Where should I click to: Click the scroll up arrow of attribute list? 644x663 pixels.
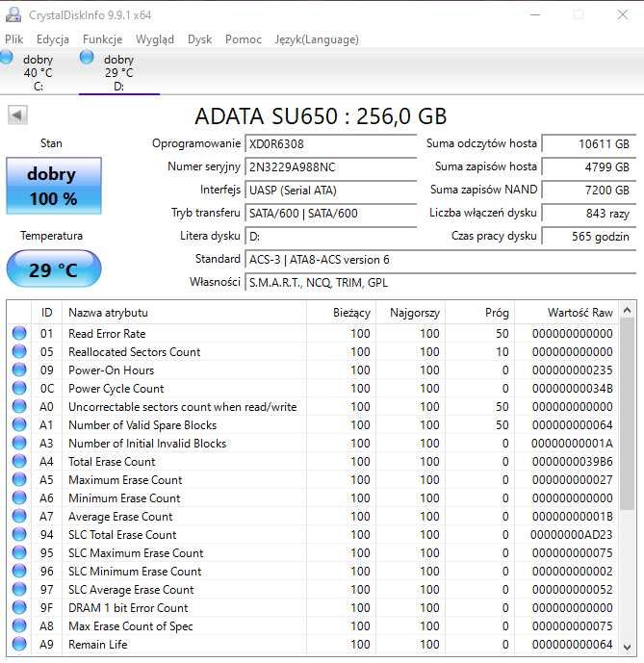tap(627, 311)
